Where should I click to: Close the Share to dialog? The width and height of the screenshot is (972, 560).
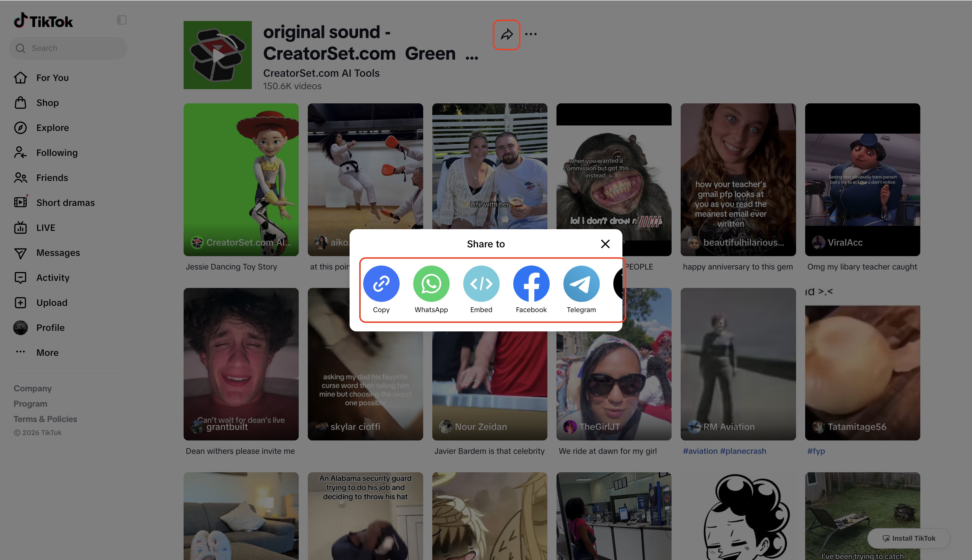605,244
